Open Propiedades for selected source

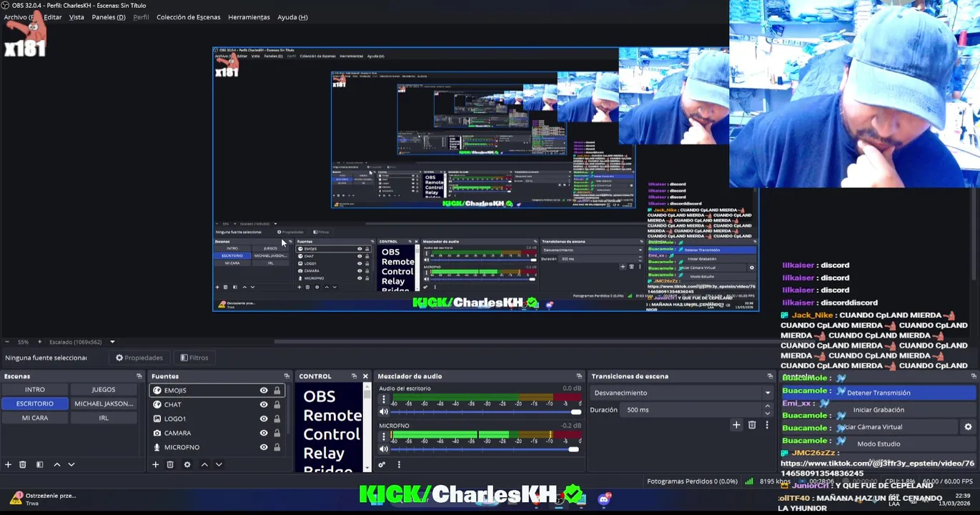tap(139, 358)
